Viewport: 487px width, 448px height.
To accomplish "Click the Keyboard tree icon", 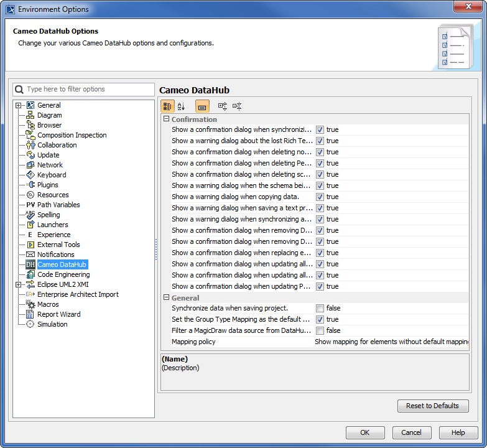I will point(30,175).
